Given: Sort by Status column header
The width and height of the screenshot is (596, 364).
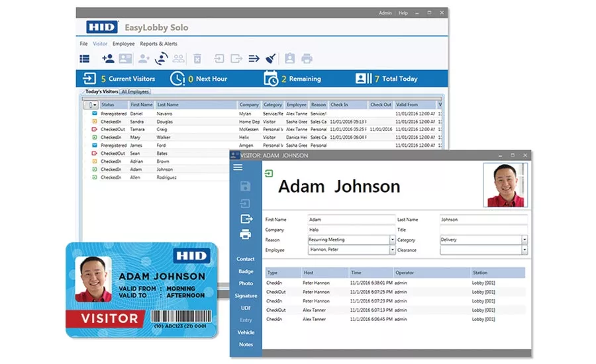Looking at the screenshot, I should click(x=113, y=105).
